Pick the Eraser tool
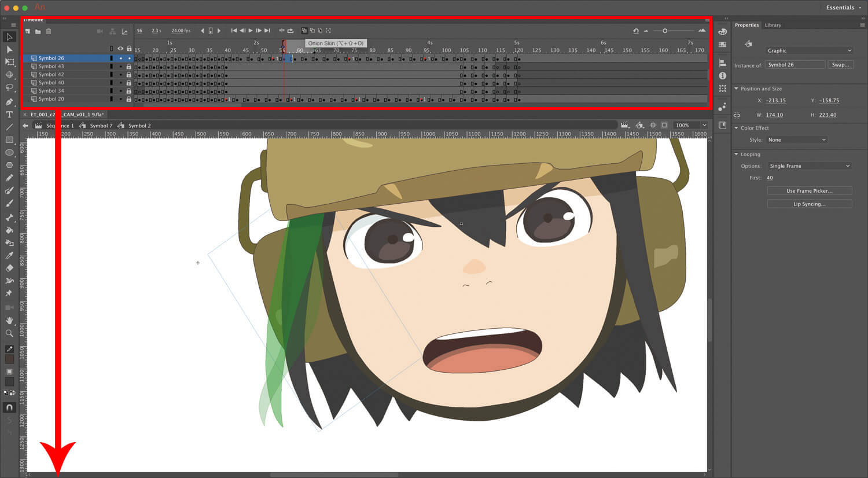Image resolution: width=868 pixels, height=478 pixels. pos(9,268)
